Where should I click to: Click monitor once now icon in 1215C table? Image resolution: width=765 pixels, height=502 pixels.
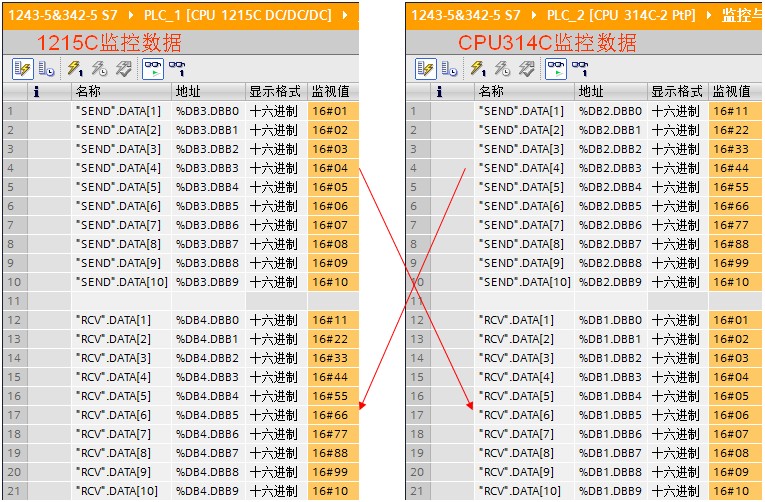[177, 69]
